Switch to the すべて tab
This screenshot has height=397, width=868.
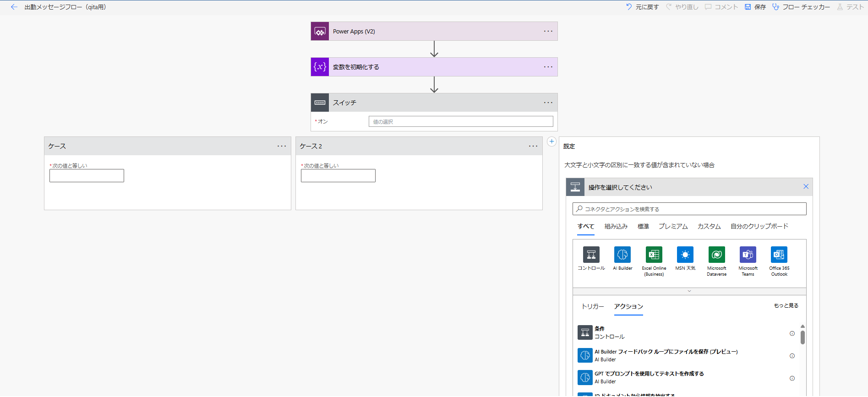[x=586, y=226]
